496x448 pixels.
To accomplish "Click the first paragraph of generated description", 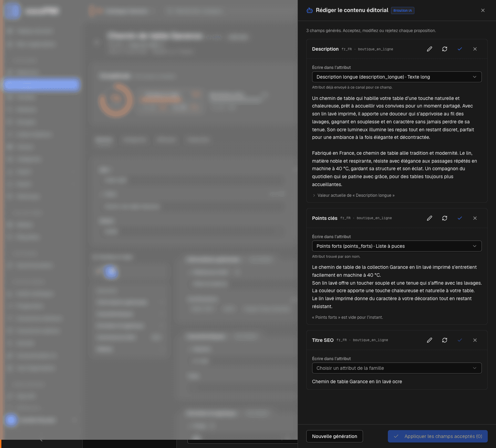I will (x=393, y=118).
